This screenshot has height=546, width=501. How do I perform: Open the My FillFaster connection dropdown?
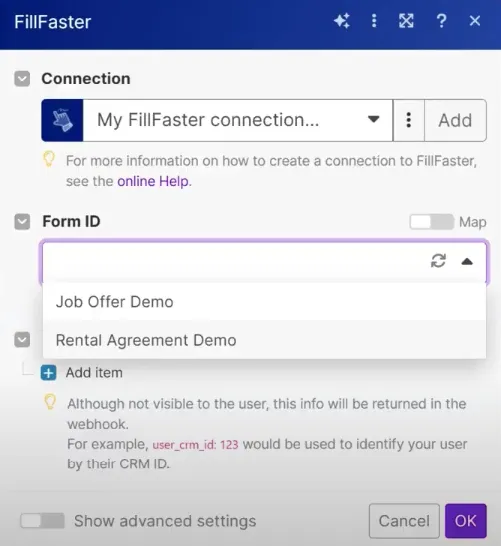click(238, 120)
